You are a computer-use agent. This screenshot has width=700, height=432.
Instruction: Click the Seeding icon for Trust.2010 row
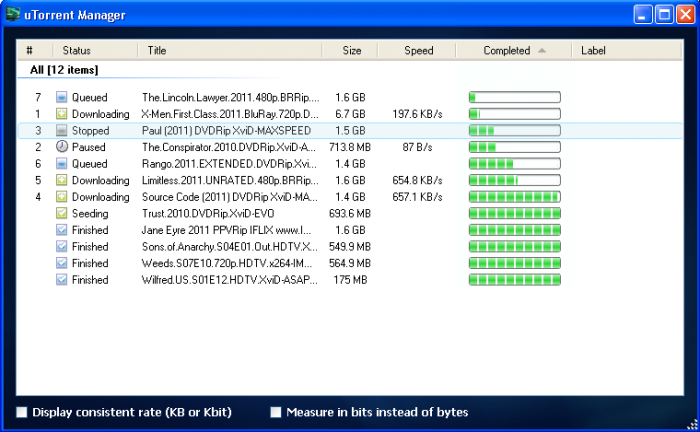[x=62, y=213]
